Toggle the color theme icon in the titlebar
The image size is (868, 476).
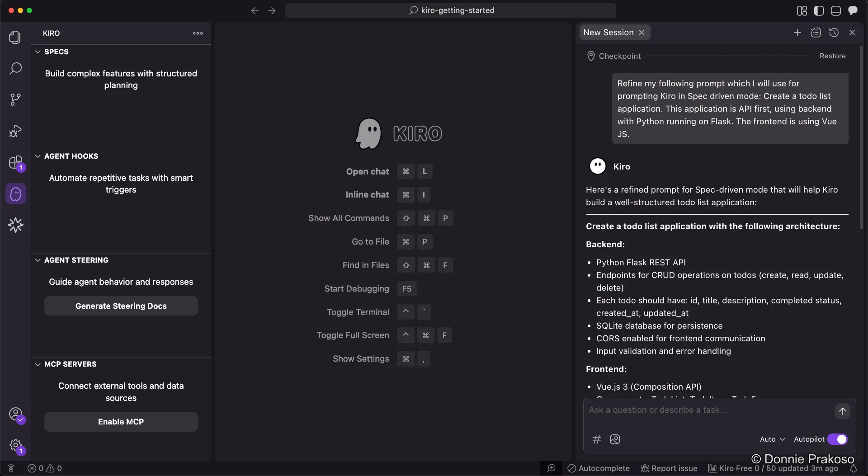pyautogui.click(x=819, y=10)
